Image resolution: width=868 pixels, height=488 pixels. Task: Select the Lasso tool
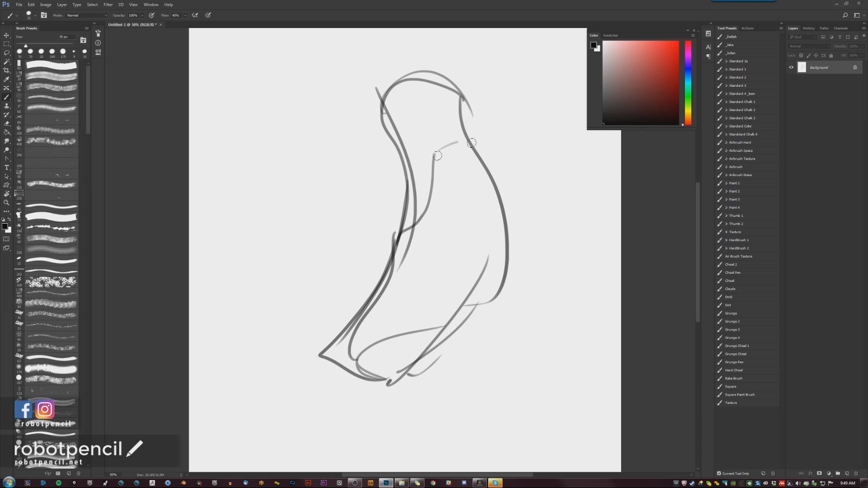7,53
